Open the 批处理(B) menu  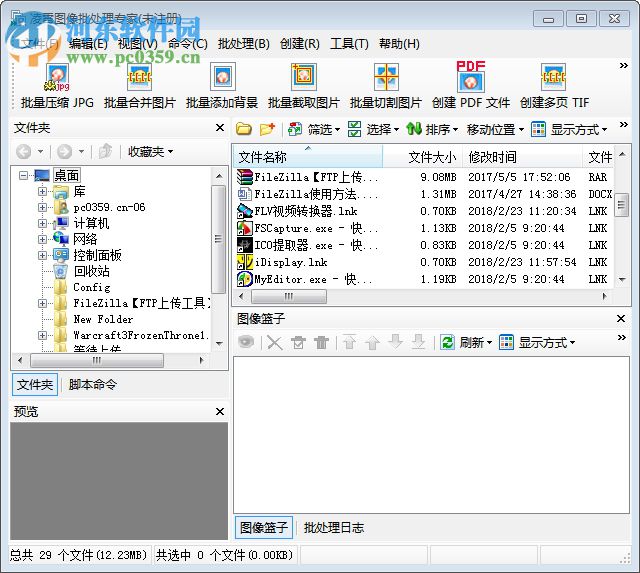point(244,43)
